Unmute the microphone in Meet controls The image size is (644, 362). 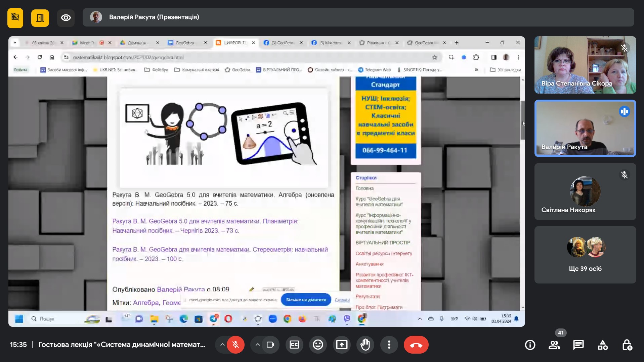tap(235, 345)
